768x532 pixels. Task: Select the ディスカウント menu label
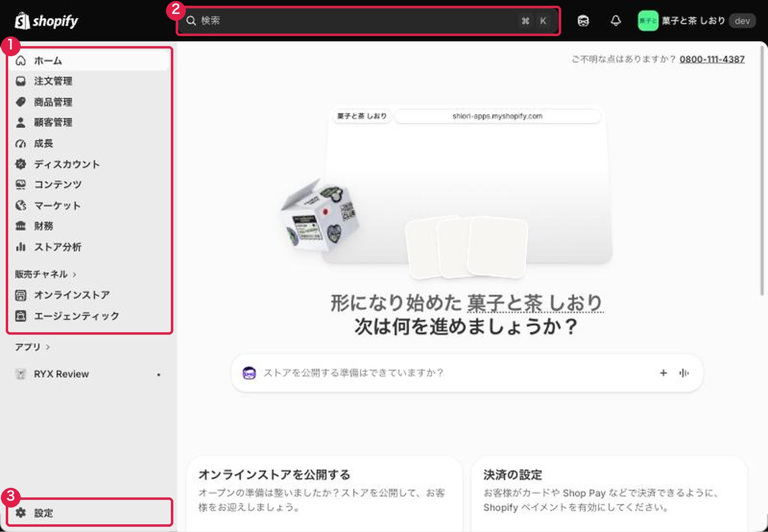(67, 164)
